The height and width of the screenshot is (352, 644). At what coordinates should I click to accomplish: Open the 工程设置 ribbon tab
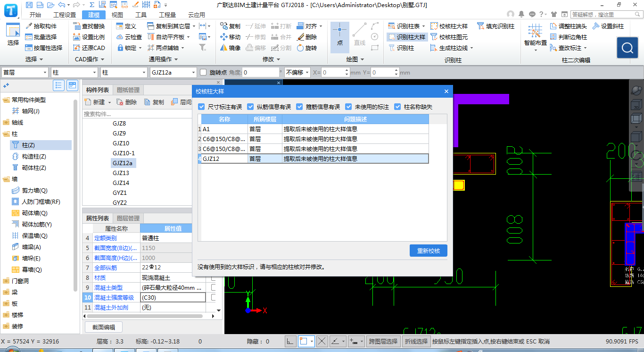click(x=64, y=15)
